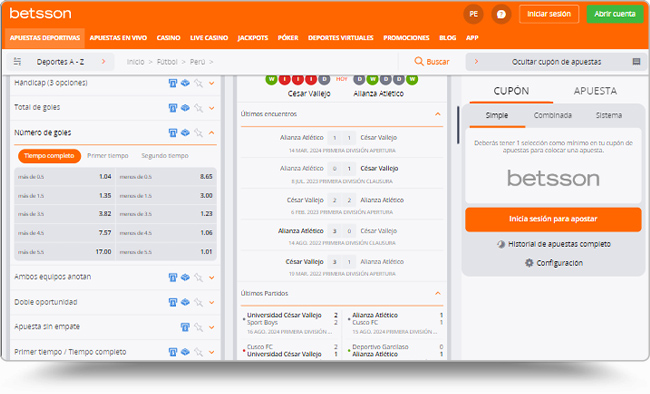The width and height of the screenshot is (650, 394).
Task: Click the cash-out icon in Ambos equipos anotan row
Action: coord(173,277)
